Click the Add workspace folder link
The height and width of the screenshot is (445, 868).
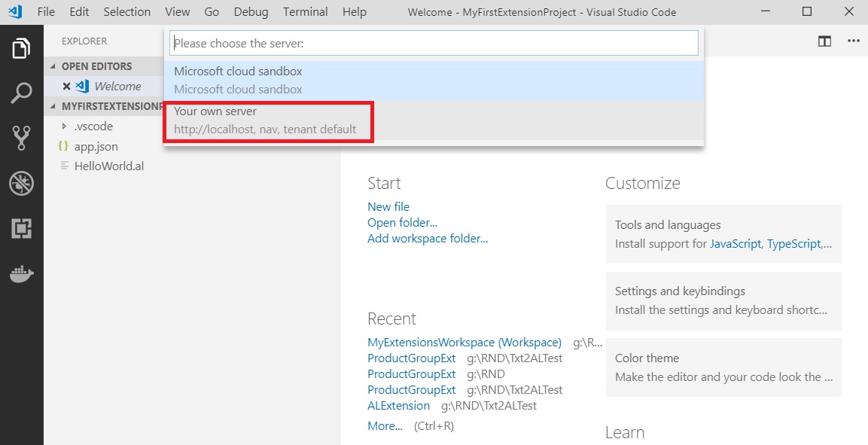coord(428,239)
